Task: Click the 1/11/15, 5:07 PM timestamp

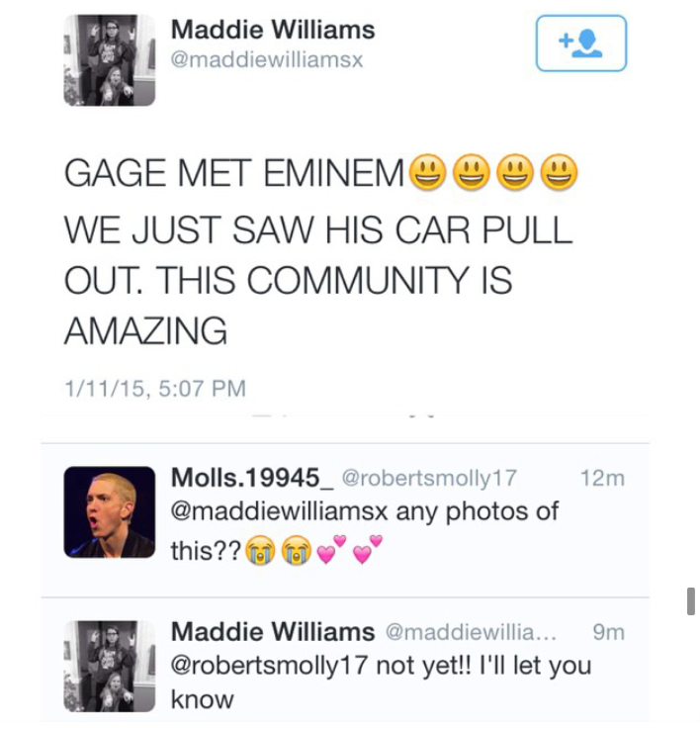Action: [154, 389]
